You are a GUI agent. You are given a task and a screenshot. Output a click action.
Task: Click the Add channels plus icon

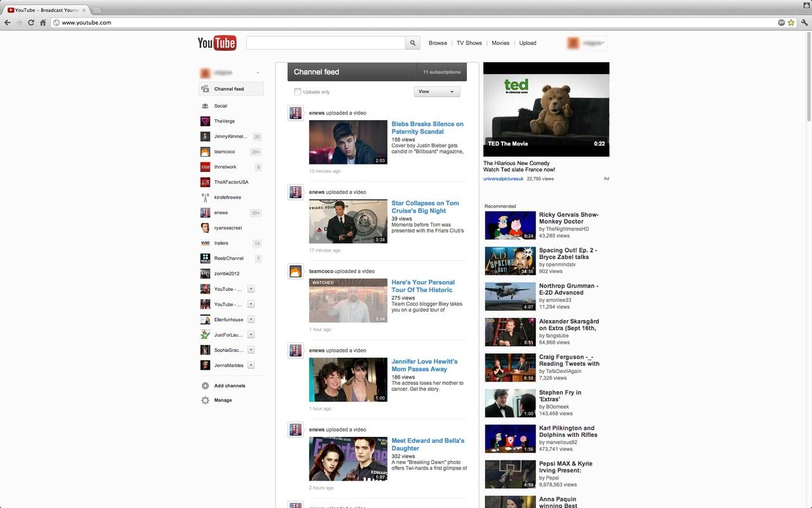point(205,386)
